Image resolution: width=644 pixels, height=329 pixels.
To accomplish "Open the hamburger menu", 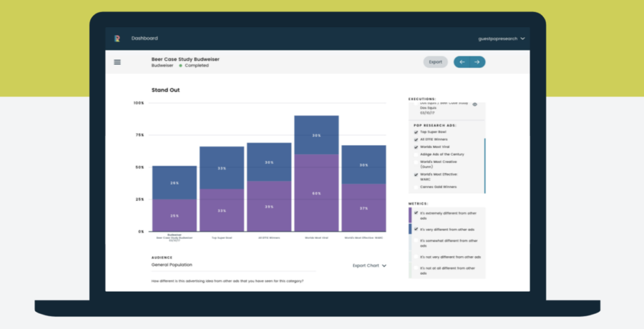I will pos(117,62).
